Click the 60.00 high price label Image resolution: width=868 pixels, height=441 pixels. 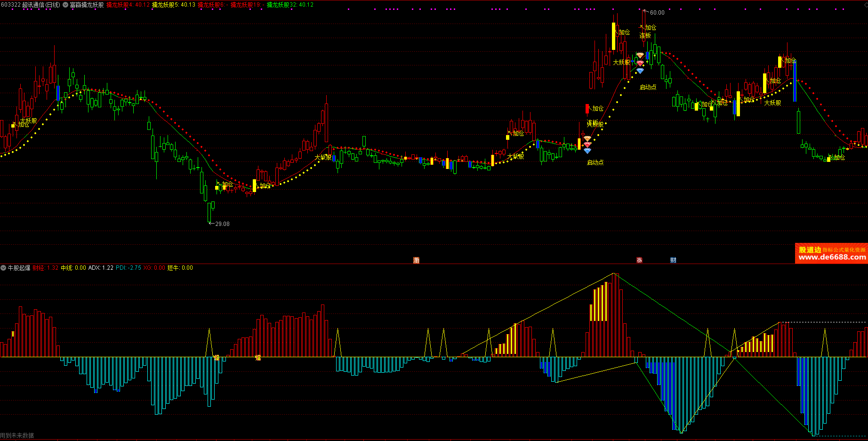657,13
